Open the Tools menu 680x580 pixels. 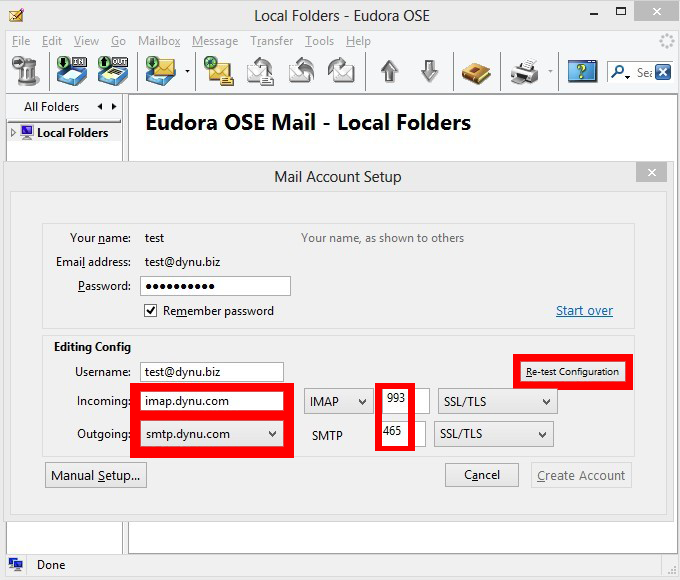[x=319, y=41]
